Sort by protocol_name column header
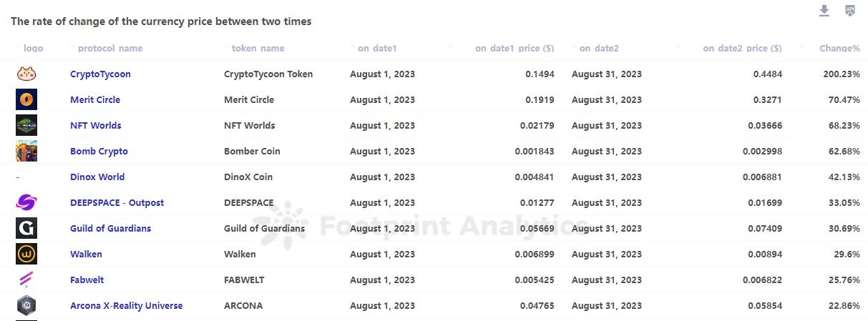The height and width of the screenshot is (321, 868). pos(110,49)
